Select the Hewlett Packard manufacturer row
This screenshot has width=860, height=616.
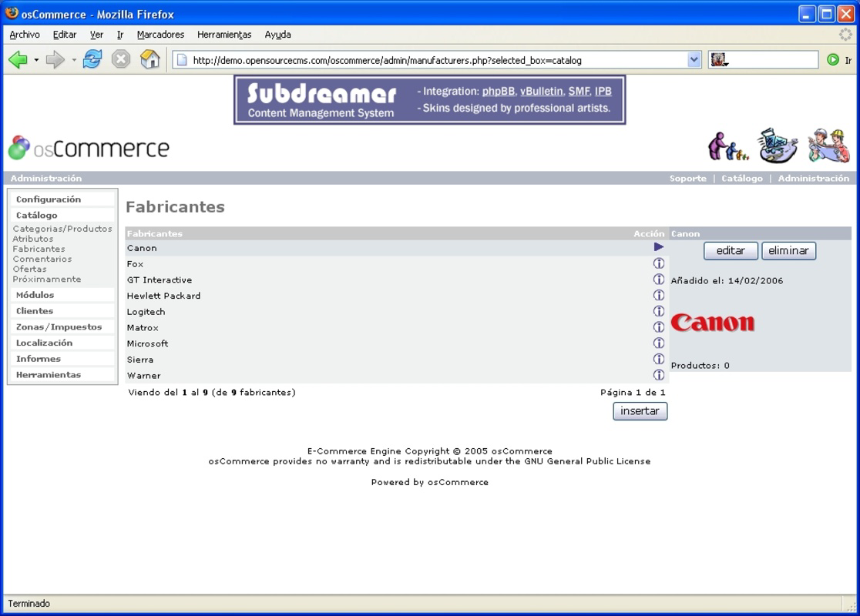397,296
